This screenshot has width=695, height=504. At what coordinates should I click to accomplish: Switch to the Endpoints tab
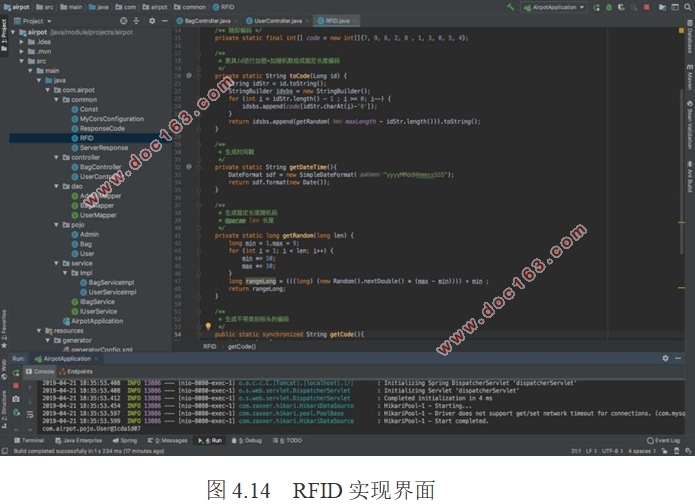coord(76,371)
